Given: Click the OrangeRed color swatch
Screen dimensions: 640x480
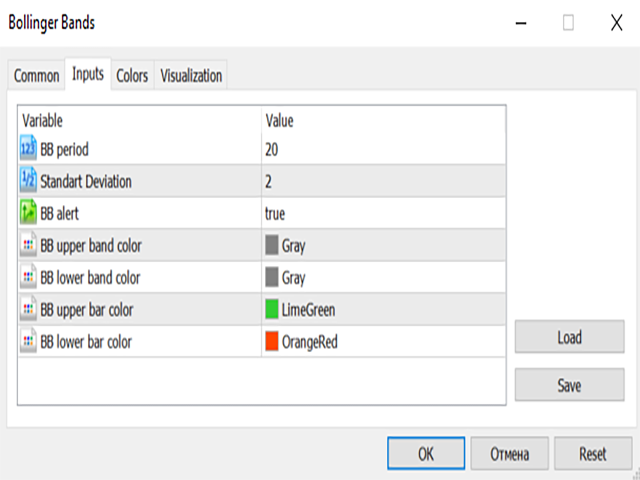Looking at the screenshot, I should click(x=272, y=341).
